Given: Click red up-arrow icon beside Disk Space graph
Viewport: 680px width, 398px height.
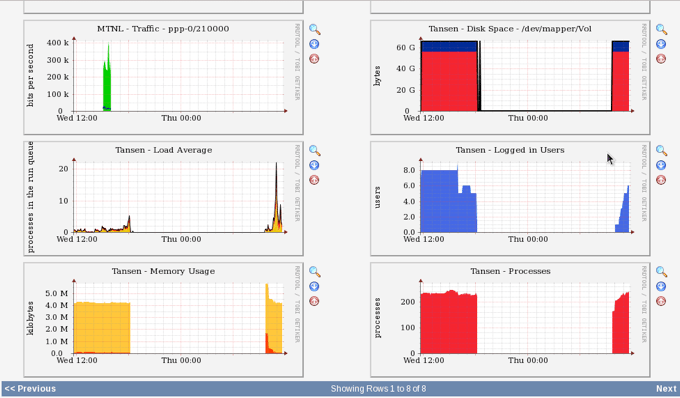Looking at the screenshot, I should pyautogui.click(x=661, y=59).
